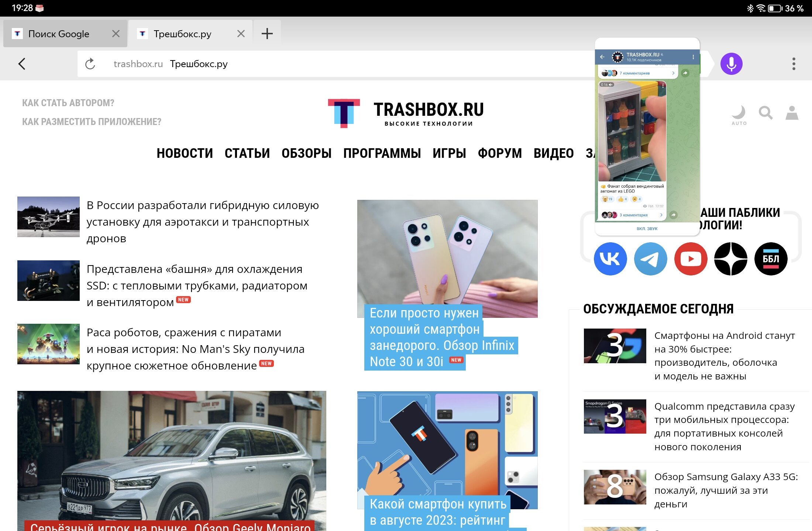Viewport: 812px width, 531px height.
Task: Open the Telegram channel icon
Action: pos(650,259)
